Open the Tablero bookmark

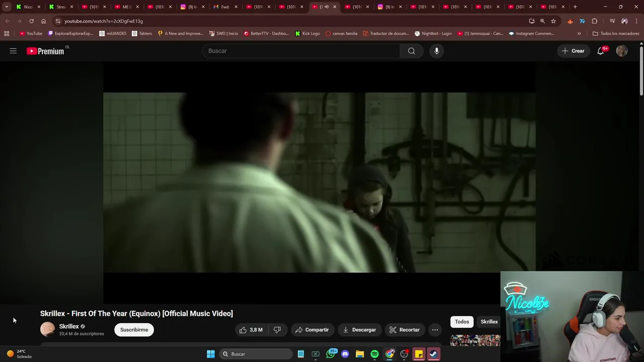[x=142, y=34]
